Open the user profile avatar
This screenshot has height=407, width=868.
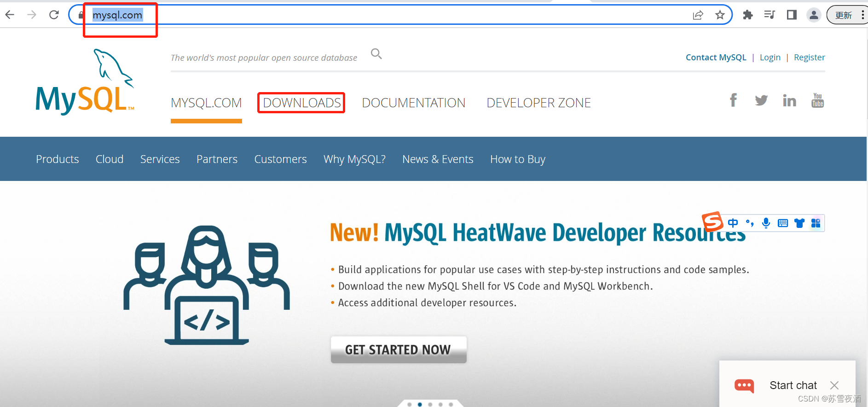814,15
